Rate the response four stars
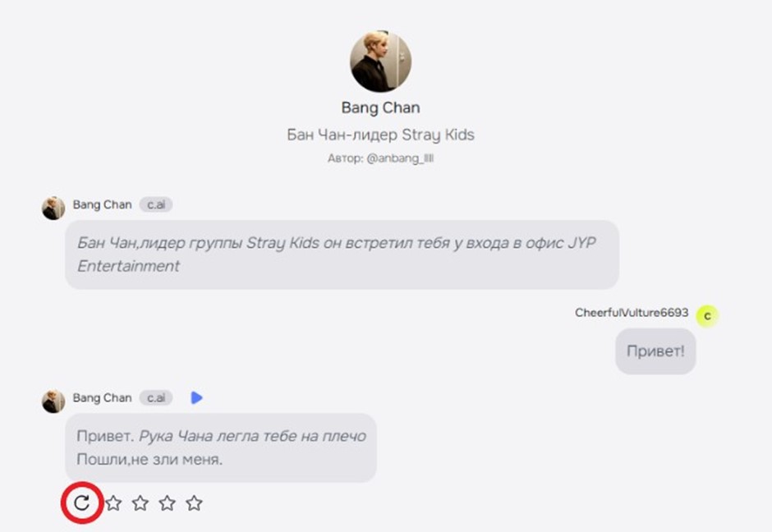The image size is (772, 532). 194,503
